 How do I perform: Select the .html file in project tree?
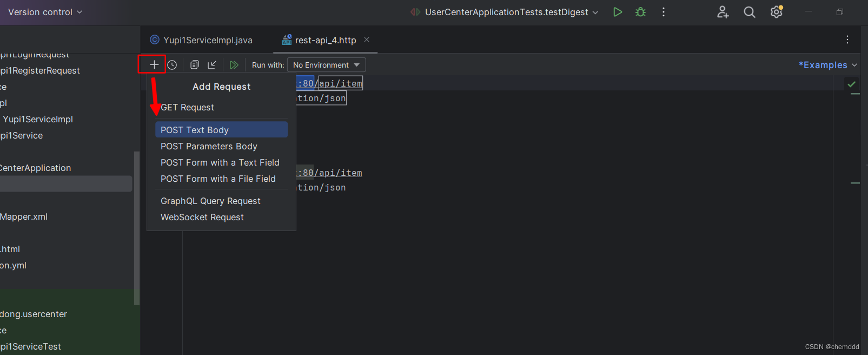click(x=10, y=249)
